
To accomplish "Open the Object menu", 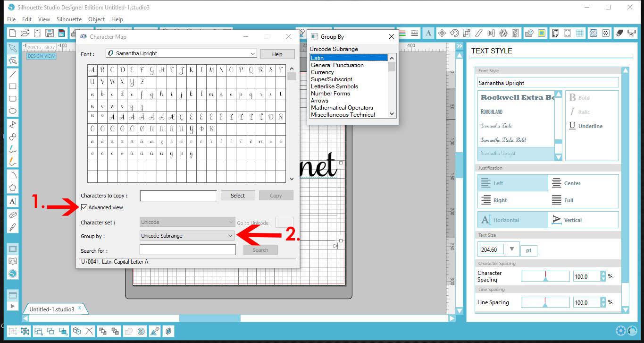I will click(96, 19).
